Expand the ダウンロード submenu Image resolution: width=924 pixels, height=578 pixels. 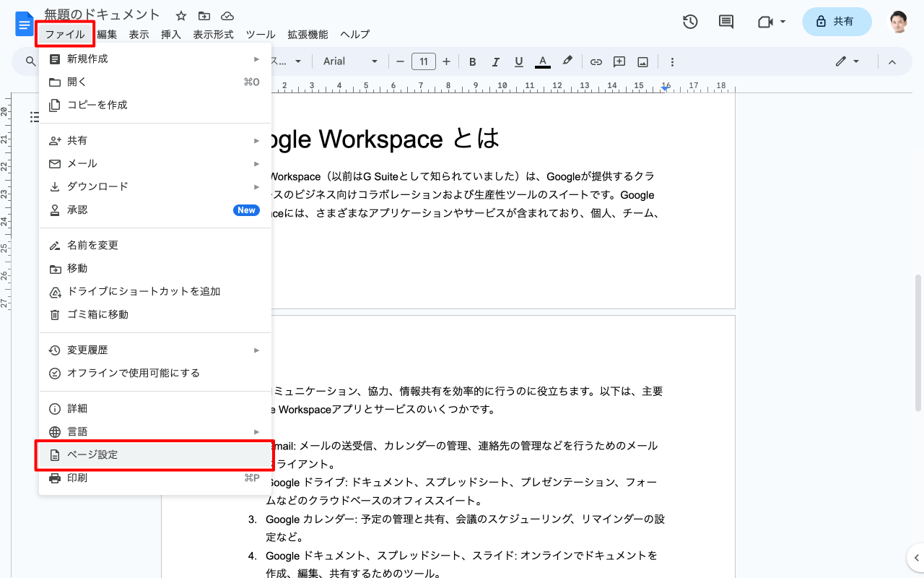pos(155,186)
